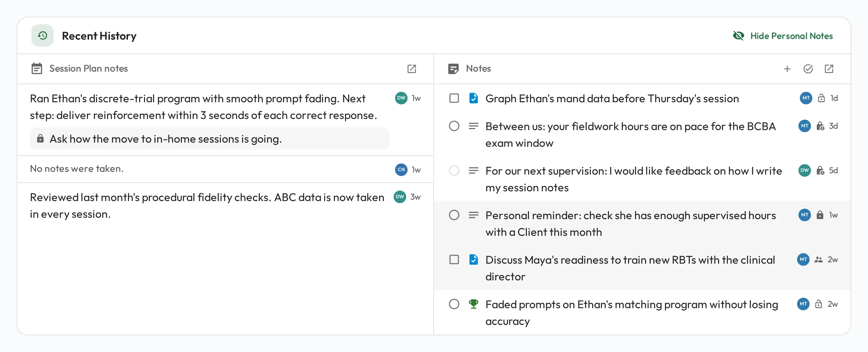
Task: Click shared people icon on Maya's readiness note
Action: point(819,259)
